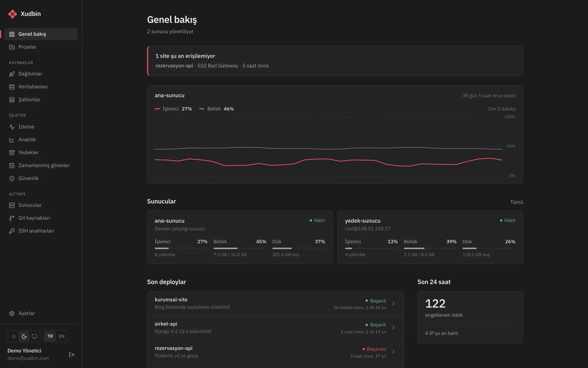
Task: Open the Yedekler menu label
Action: pyautogui.click(x=28, y=153)
